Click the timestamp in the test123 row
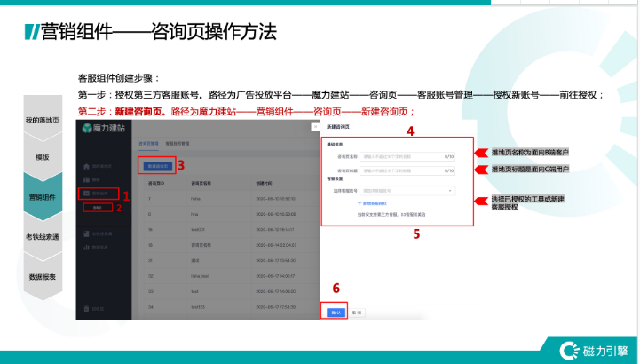Screen dimensions: 640x364 275,307
